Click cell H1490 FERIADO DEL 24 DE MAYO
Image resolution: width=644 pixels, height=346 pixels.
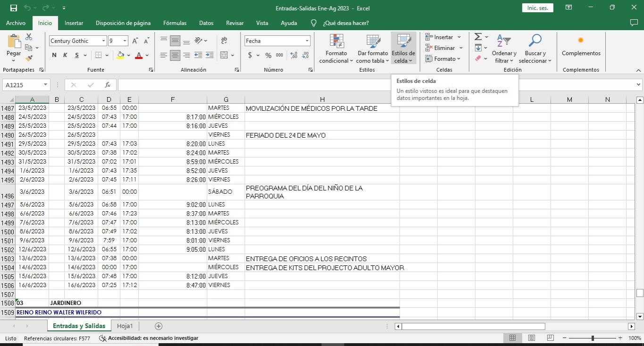coord(322,135)
